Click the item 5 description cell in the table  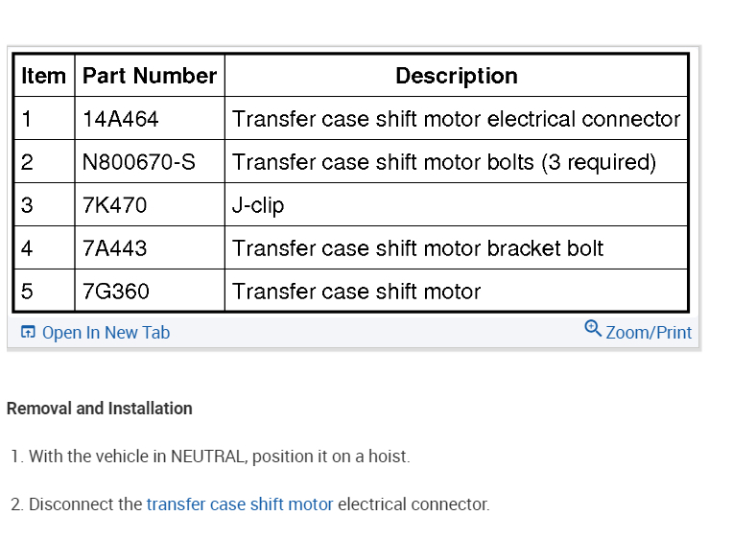point(356,292)
